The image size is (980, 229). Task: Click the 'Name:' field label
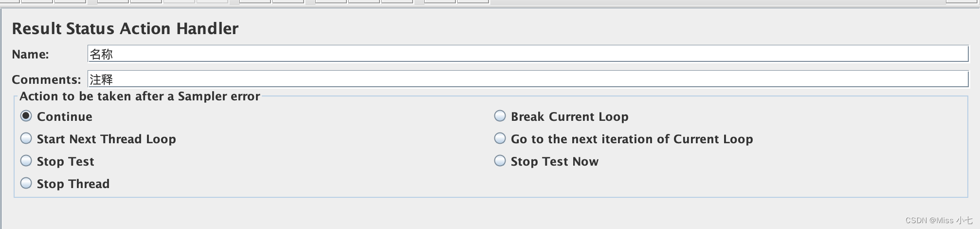pos(30,54)
